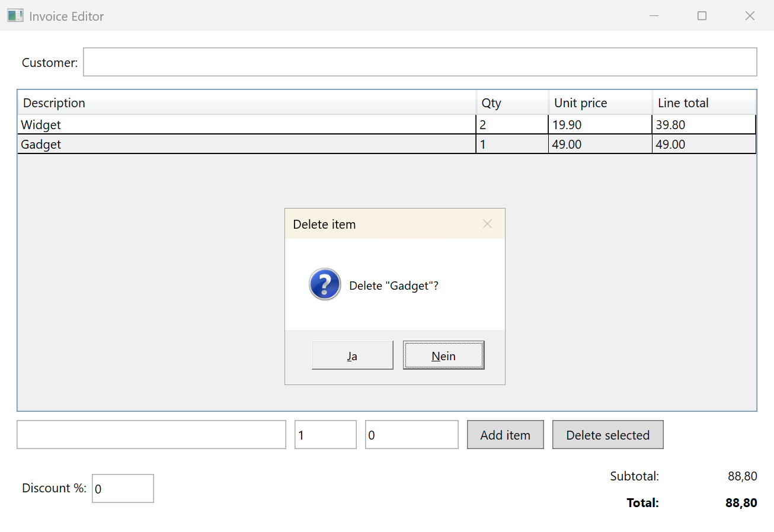Sort by the Unit price column header
The height and width of the screenshot is (532, 774).
600,102
